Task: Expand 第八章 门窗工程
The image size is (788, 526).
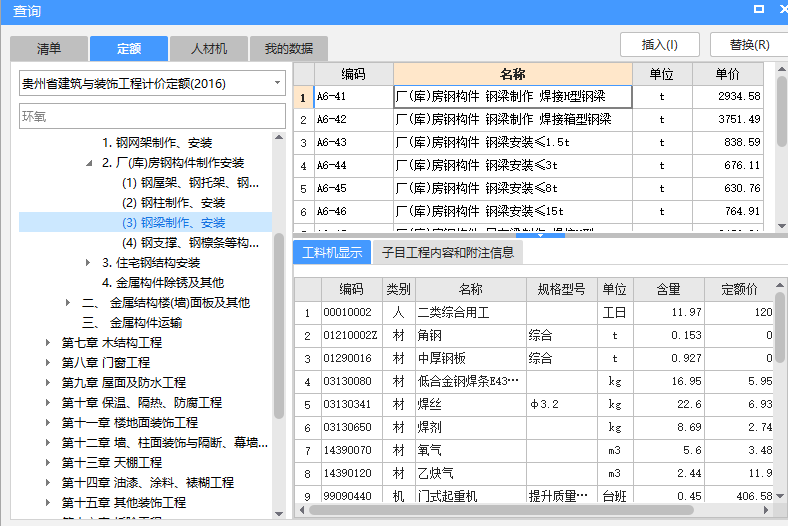Action: 48,363
